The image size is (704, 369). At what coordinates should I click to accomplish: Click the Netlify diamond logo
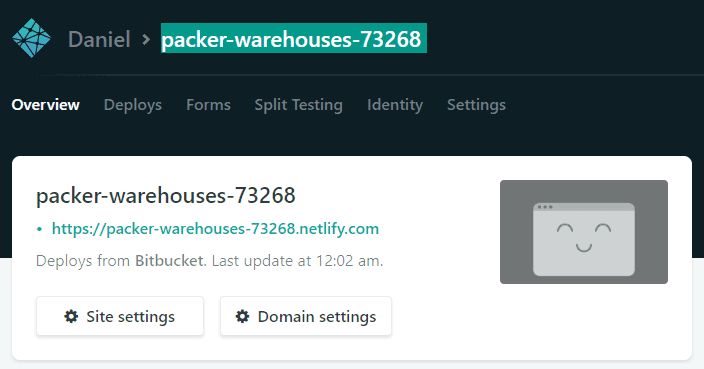[x=31, y=38]
